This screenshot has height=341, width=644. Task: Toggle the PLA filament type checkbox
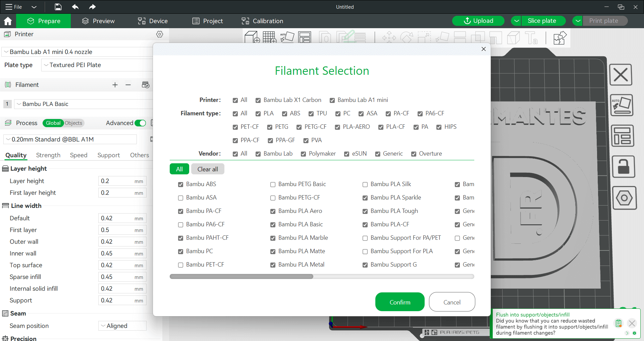pos(258,114)
